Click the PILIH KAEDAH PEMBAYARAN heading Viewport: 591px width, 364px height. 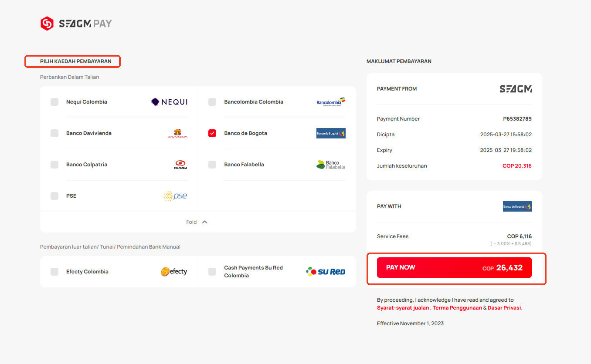[x=76, y=61]
